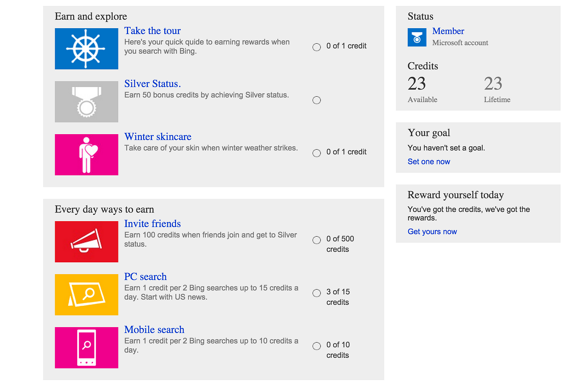This screenshot has width=588, height=386.
Task: Follow the Winter skincare link
Action: pos(158,137)
